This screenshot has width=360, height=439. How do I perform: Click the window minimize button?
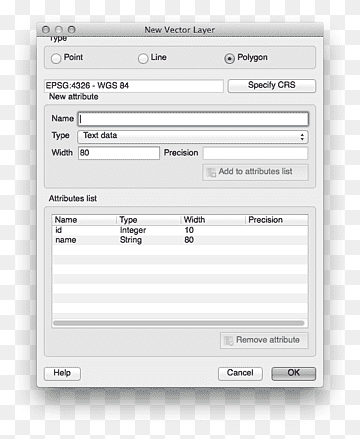click(x=59, y=30)
